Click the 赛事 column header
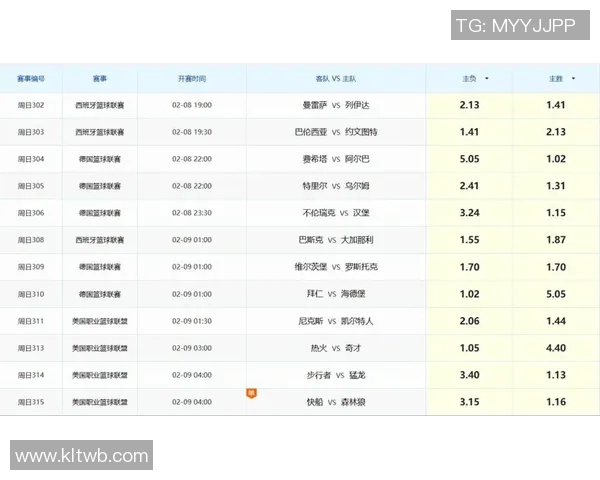The width and height of the screenshot is (600, 480). [x=100, y=78]
